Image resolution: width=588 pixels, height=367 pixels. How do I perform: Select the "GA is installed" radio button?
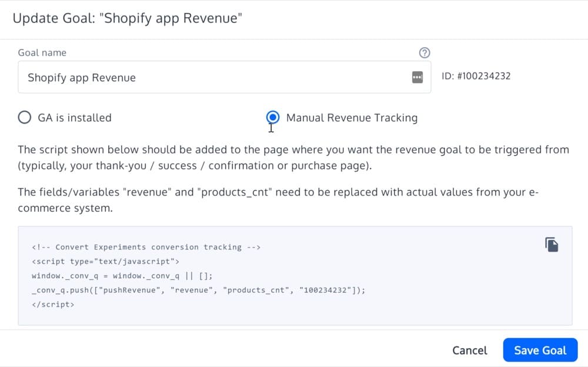coord(25,118)
